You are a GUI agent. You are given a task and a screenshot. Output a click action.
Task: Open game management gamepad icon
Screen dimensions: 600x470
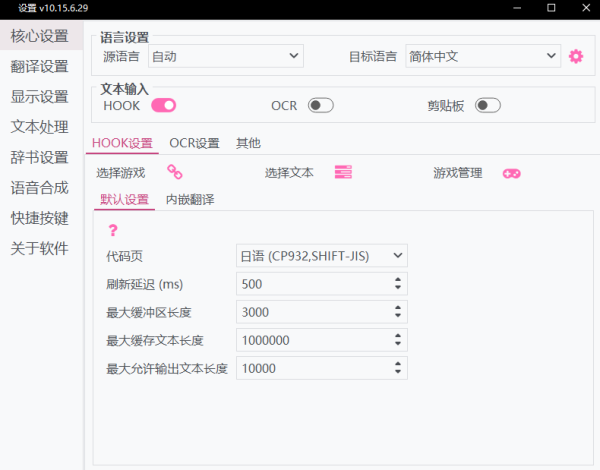click(512, 174)
